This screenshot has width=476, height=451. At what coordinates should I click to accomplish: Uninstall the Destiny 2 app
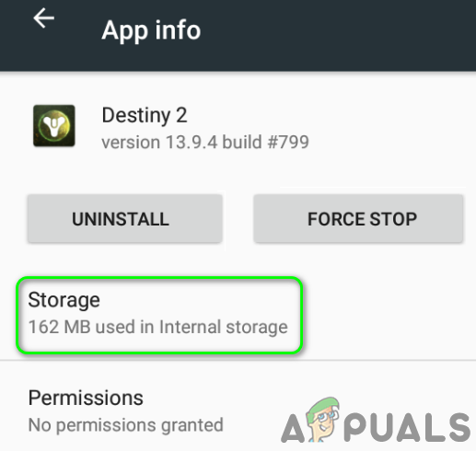click(125, 218)
